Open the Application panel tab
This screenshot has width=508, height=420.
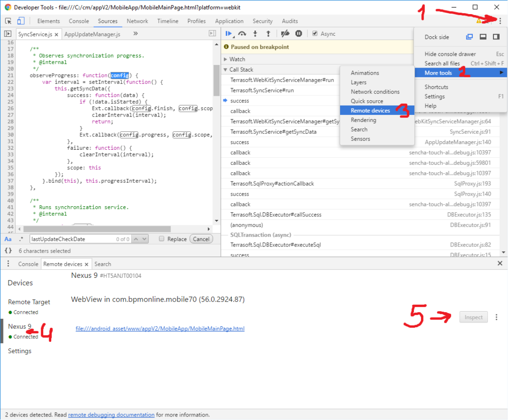point(229,21)
